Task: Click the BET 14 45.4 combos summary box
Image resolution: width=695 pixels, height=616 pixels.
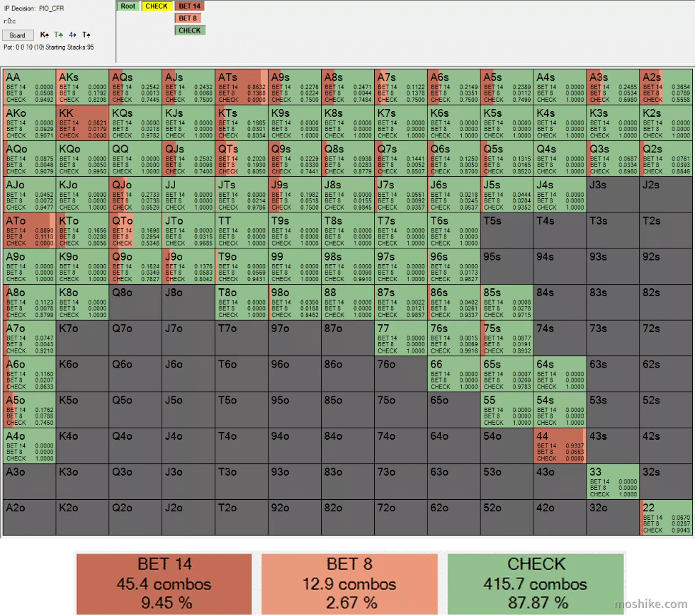Action: point(164,583)
